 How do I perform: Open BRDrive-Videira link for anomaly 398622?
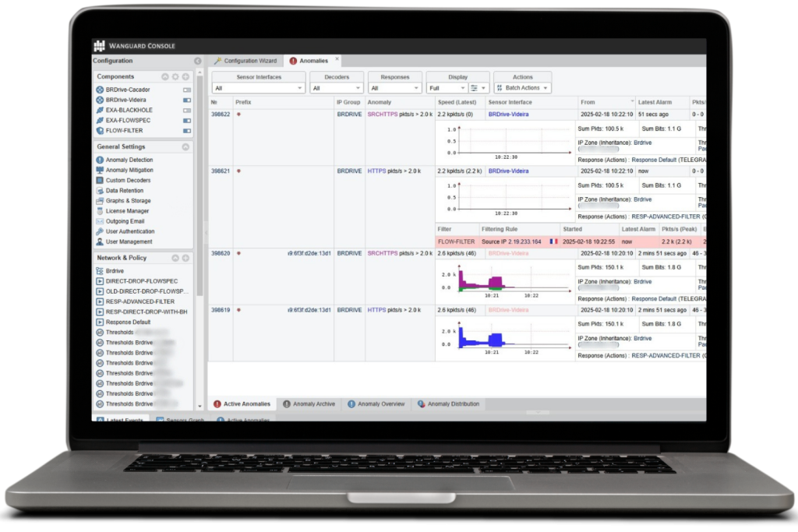tap(508, 115)
